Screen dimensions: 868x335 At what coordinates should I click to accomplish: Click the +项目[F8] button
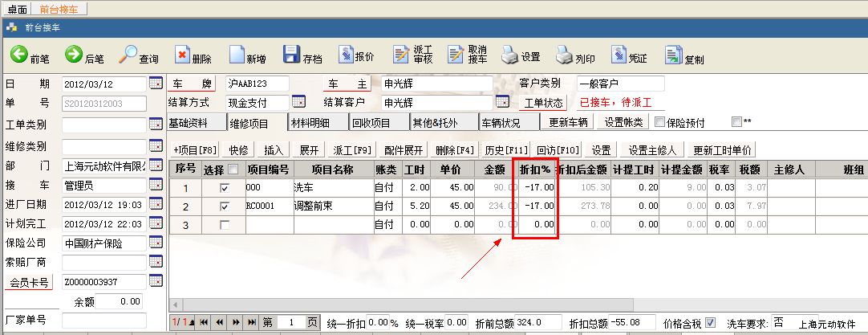tap(195, 150)
